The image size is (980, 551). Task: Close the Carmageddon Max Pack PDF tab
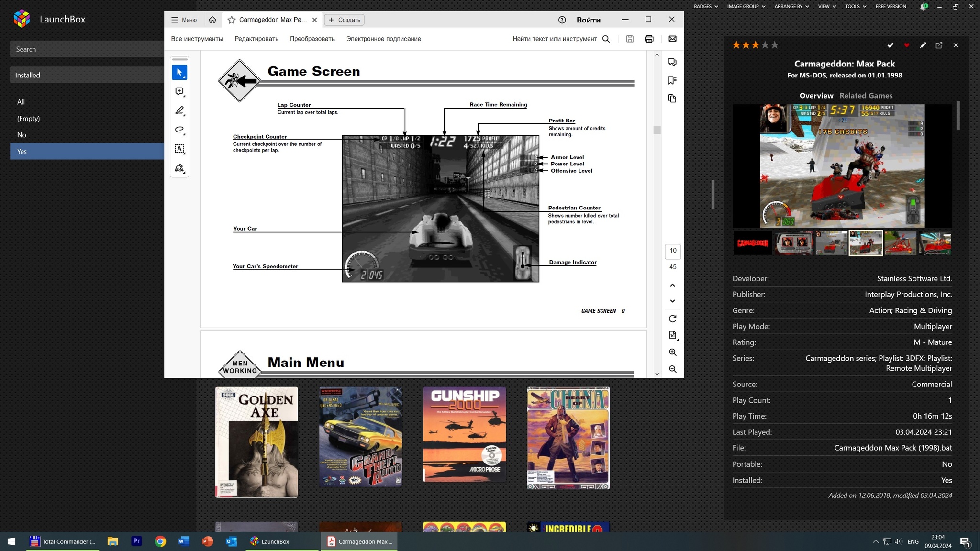[314, 20]
